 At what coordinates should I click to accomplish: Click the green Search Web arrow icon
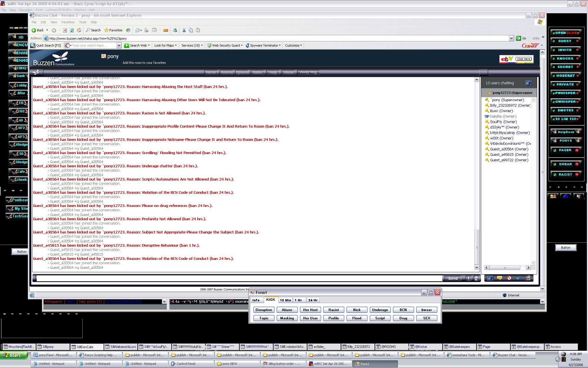(127, 45)
